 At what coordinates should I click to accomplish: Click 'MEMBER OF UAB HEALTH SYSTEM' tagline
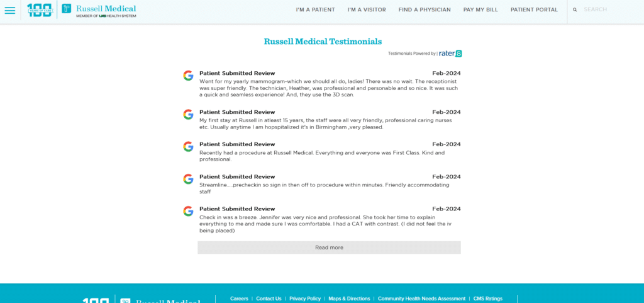click(x=106, y=16)
